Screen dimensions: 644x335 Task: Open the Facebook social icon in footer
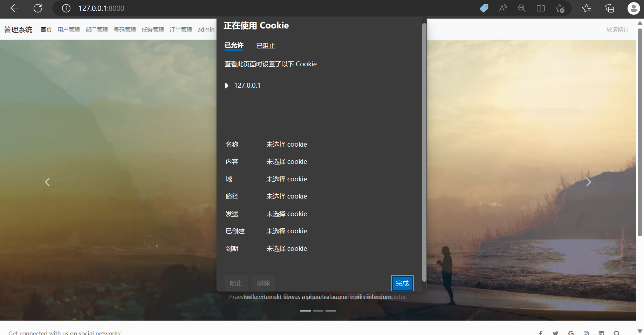[x=541, y=333]
